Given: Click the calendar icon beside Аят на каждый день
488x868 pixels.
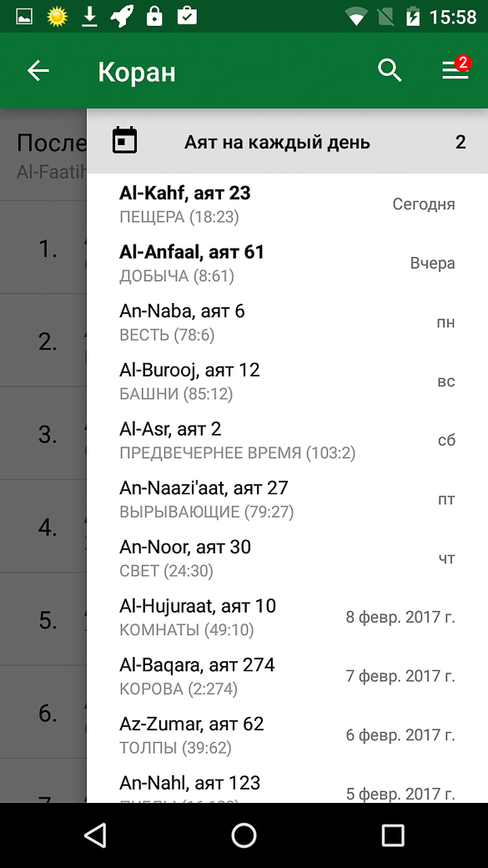Looking at the screenshot, I should tap(124, 140).
